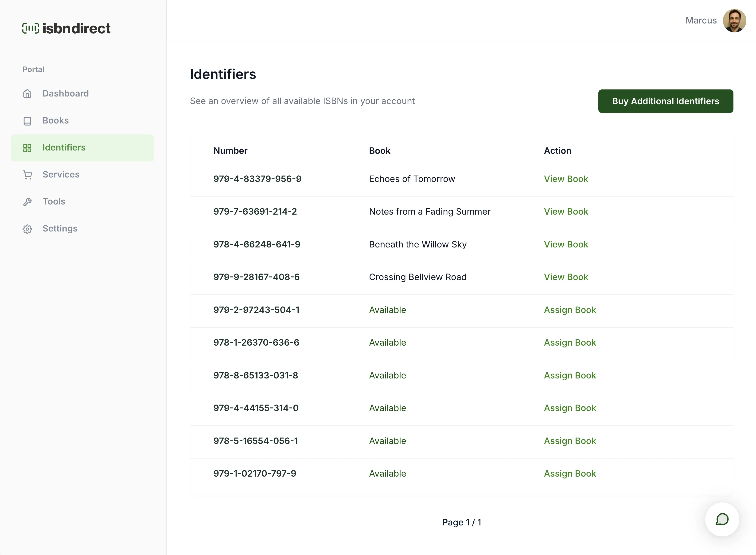View Book for Notes from a Fading Summer
756x555 pixels.
click(x=566, y=211)
